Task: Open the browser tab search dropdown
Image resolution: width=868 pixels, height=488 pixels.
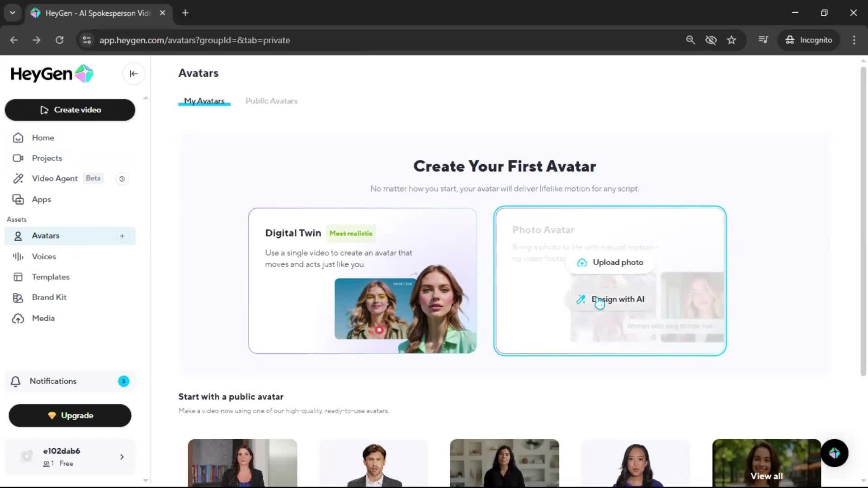Action: (x=12, y=13)
